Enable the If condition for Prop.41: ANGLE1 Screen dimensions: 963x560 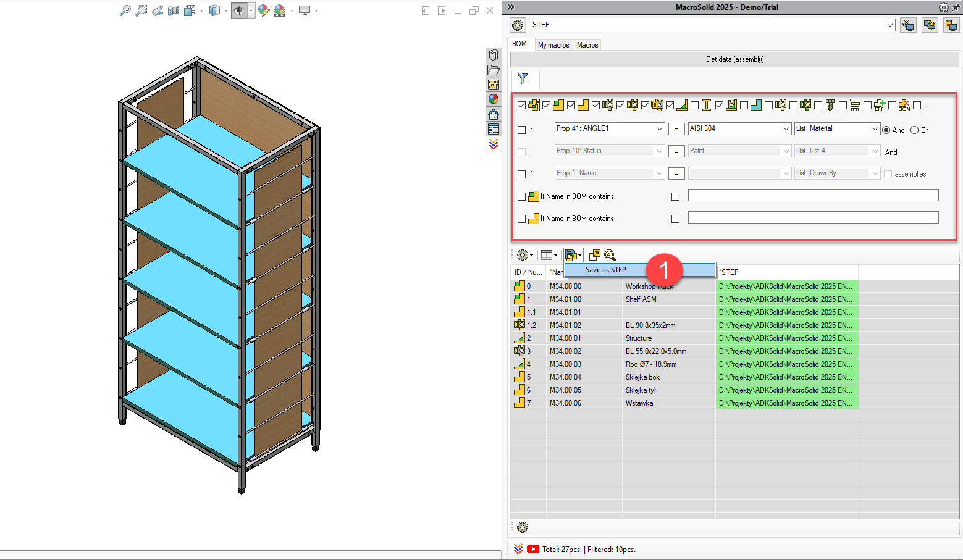tap(522, 130)
